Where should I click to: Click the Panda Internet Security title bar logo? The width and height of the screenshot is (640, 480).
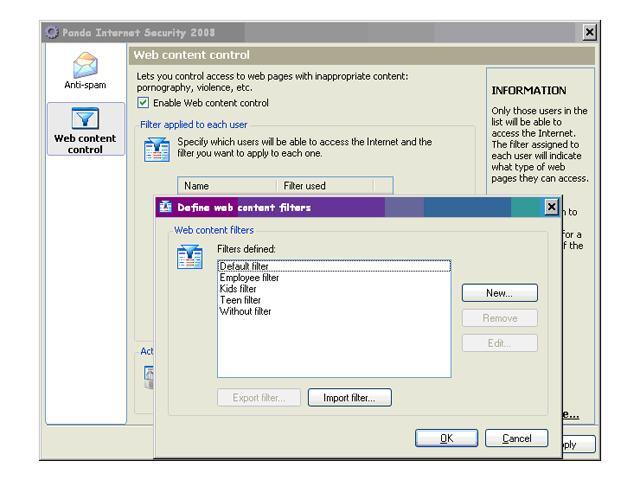[x=51, y=32]
